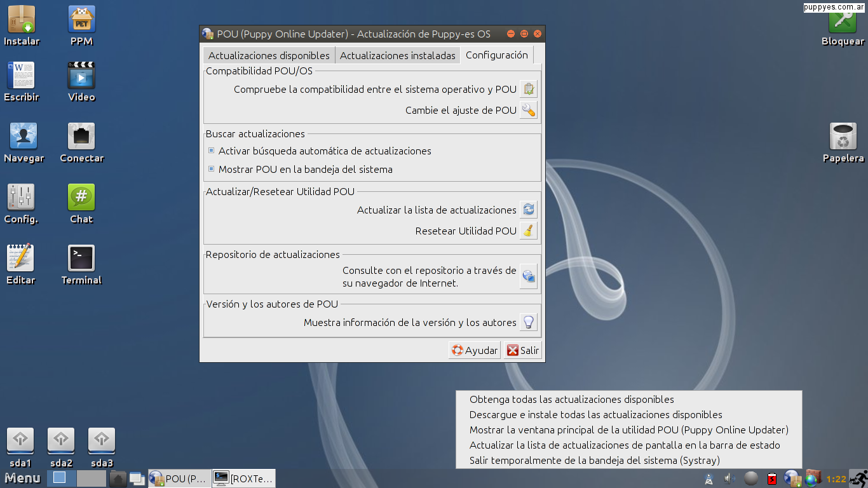Click the lightbulb icon for version and authors

529,322
